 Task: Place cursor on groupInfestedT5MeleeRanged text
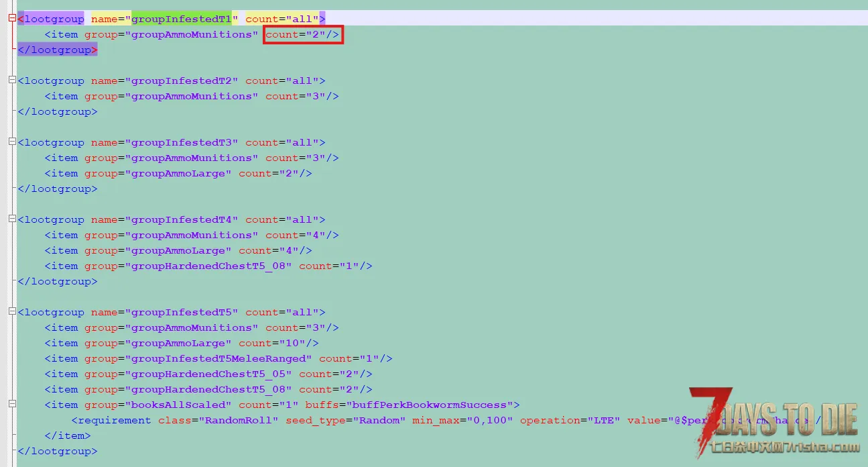click(x=218, y=358)
